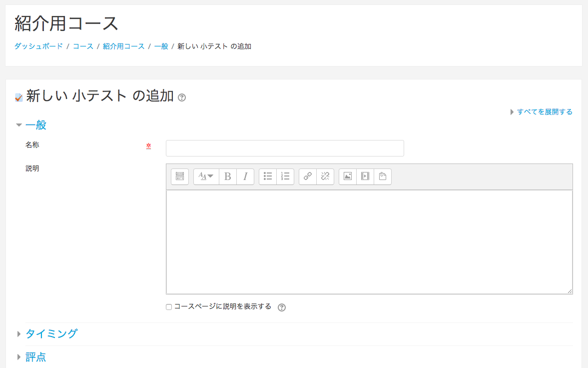The image size is (588, 368).
Task: Apply italic formatting in editor
Action: (245, 176)
